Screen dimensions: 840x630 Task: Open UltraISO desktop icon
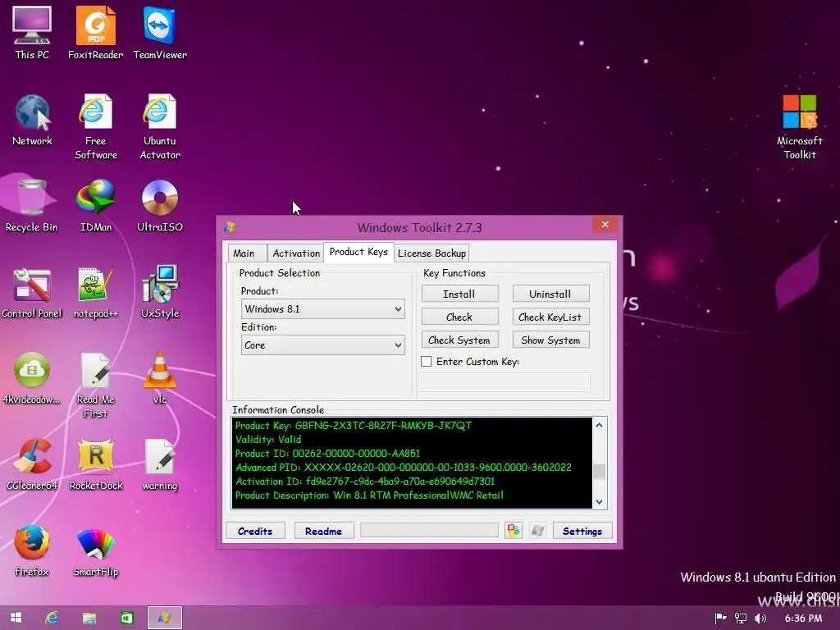coord(160,206)
